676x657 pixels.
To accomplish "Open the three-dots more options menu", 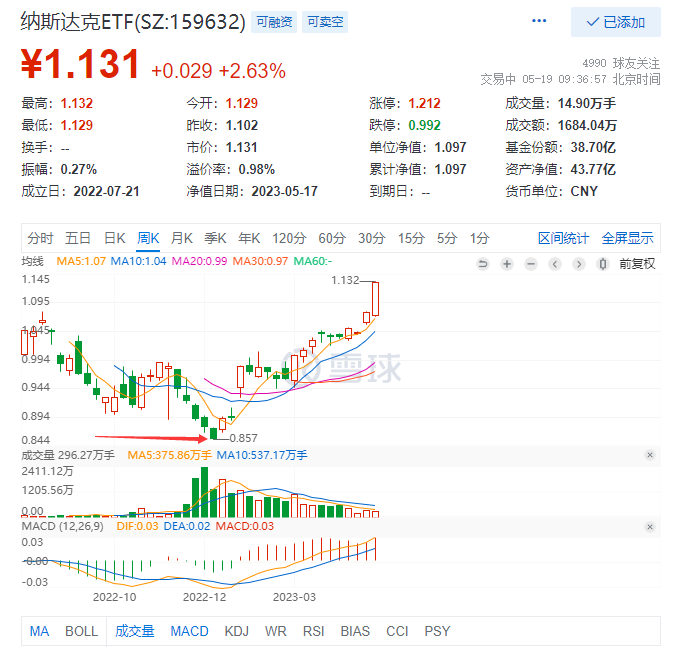I will (x=538, y=21).
